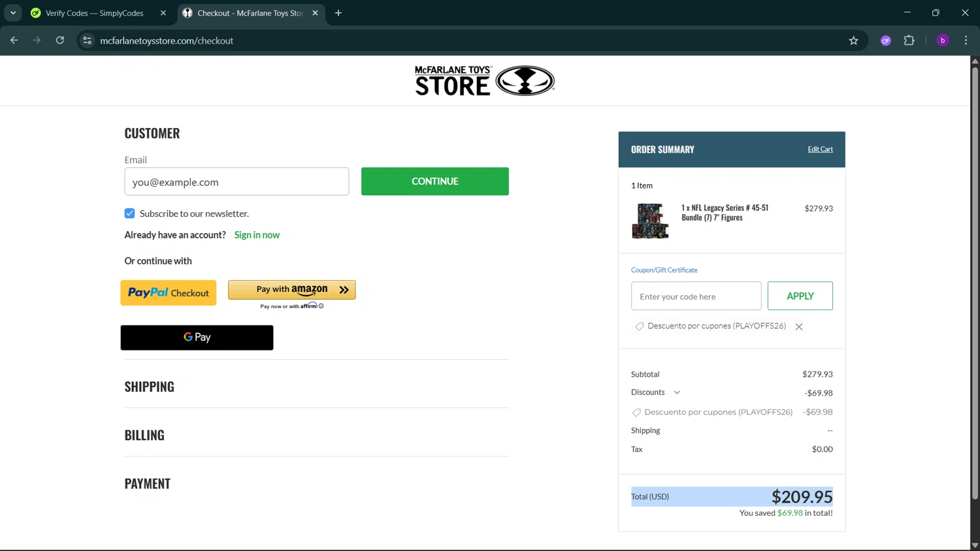Choose Pay with Amazon button
Viewport: 980px width, 551px height.
pyautogui.click(x=292, y=290)
